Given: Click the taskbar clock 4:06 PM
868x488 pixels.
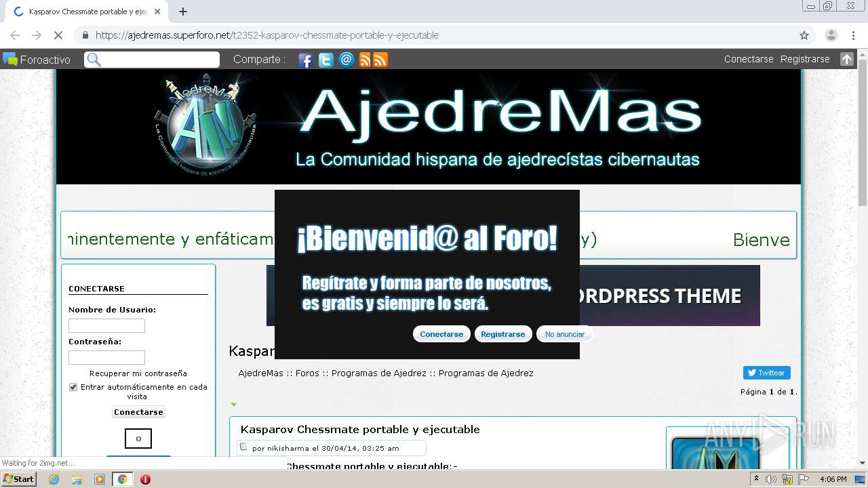Looking at the screenshot, I should [833, 479].
